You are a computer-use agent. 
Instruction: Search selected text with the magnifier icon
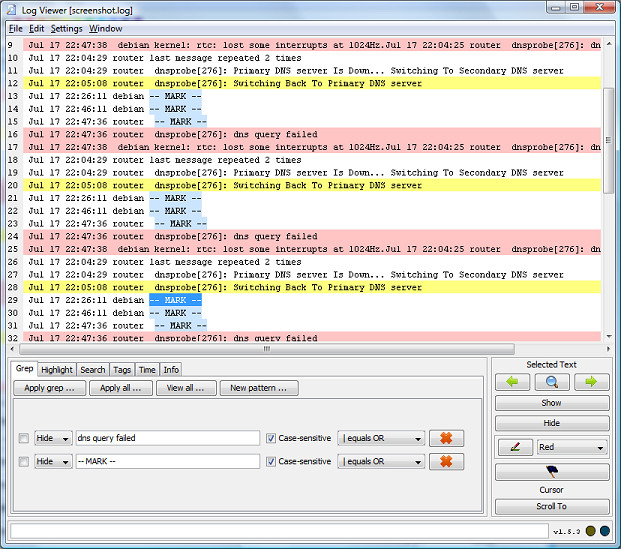pos(552,382)
